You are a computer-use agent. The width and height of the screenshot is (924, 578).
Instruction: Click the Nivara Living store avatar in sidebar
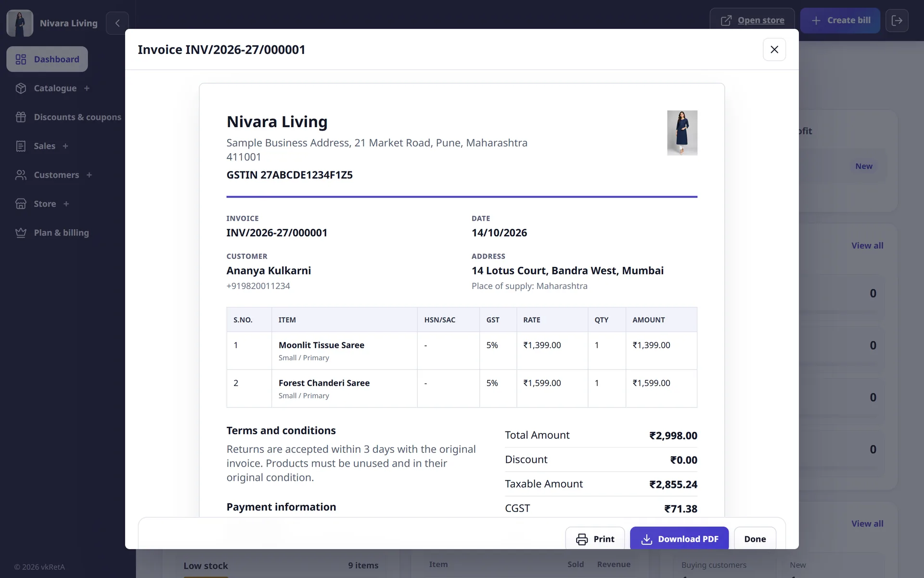click(20, 23)
